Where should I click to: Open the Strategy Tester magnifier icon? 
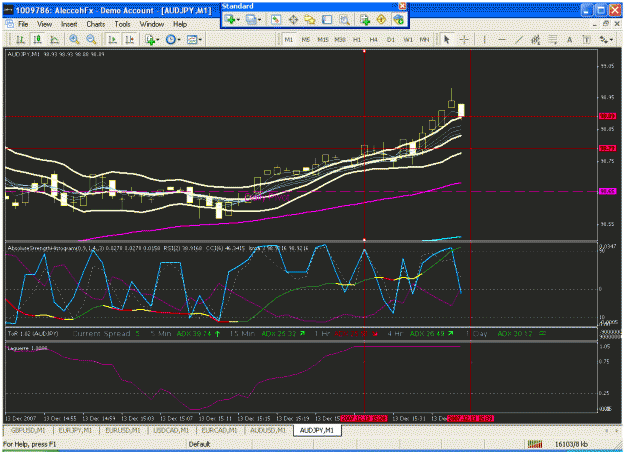[x=344, y=19]
